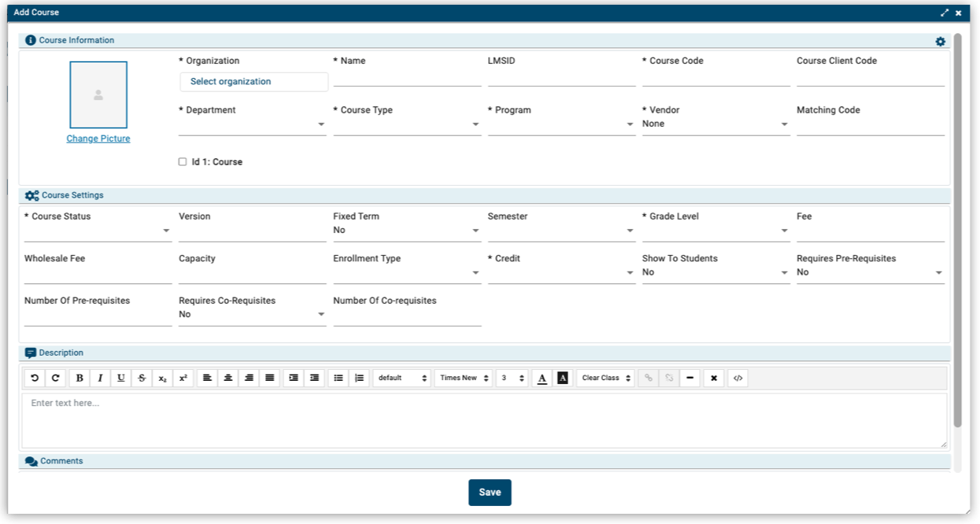Open the Department dropdown

click(x=321, y=124)
